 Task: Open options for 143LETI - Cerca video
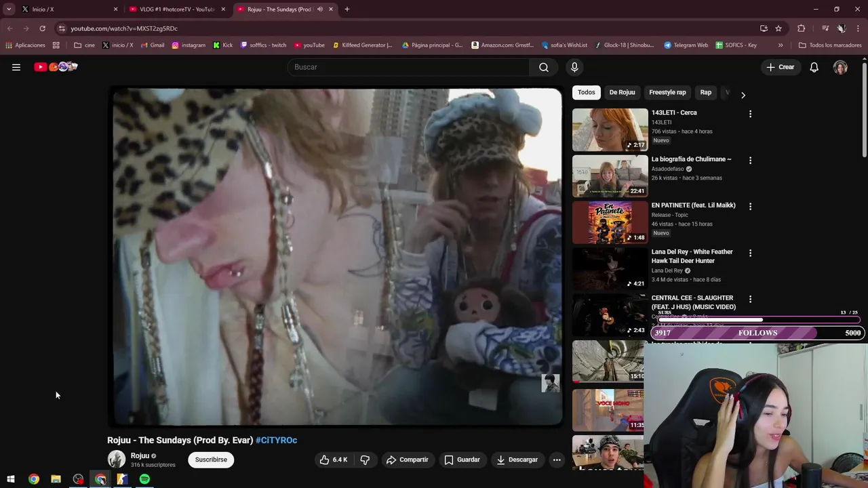click(x=750, y=114)
